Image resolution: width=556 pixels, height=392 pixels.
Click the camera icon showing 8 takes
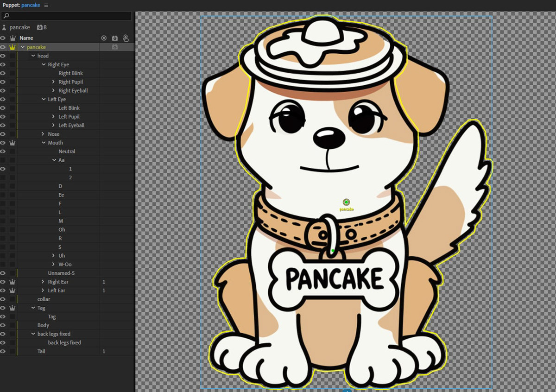click(x=39, y=27)
